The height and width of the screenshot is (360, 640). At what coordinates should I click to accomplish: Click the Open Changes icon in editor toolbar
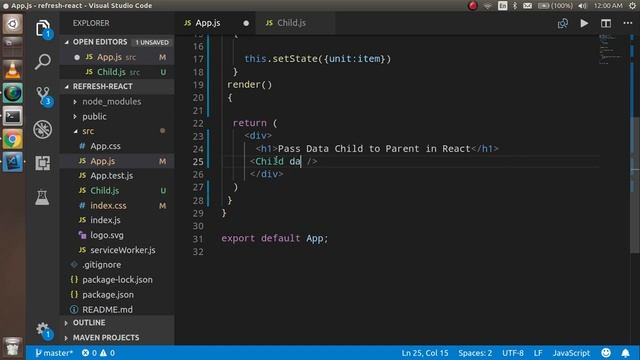(563, 23)
